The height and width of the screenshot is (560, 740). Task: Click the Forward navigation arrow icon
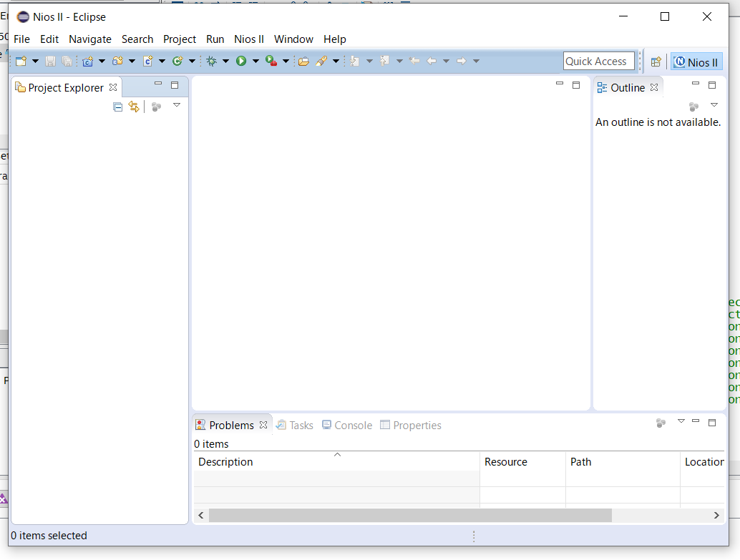tap(461, 61)
